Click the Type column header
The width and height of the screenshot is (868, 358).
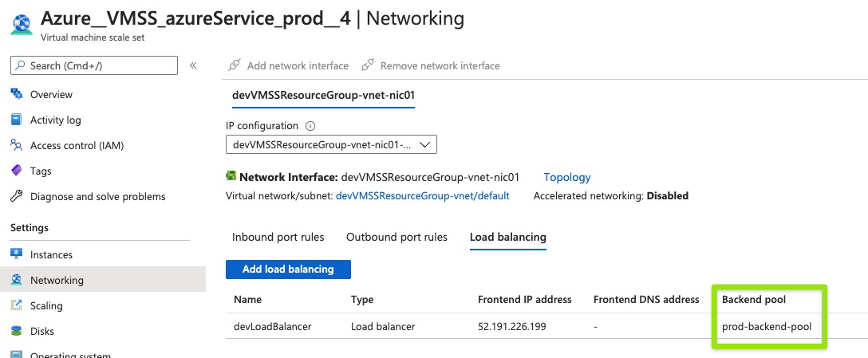click(x=362, y=299)
